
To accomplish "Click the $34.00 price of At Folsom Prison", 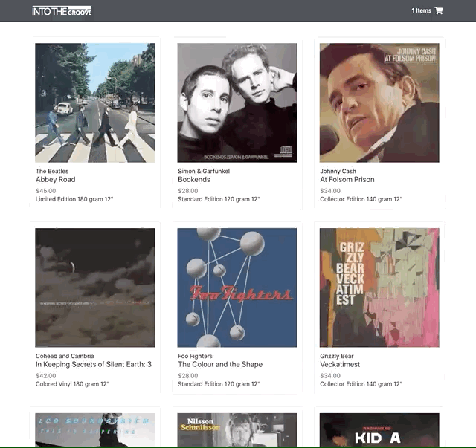I will pos(330,191).
